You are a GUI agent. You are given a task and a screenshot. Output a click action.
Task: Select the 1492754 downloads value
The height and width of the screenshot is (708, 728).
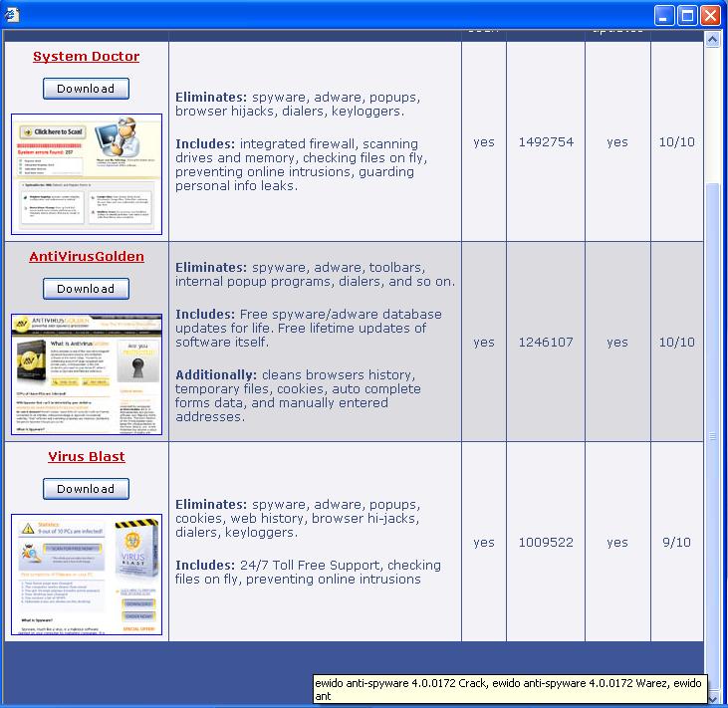click(546, 142)
